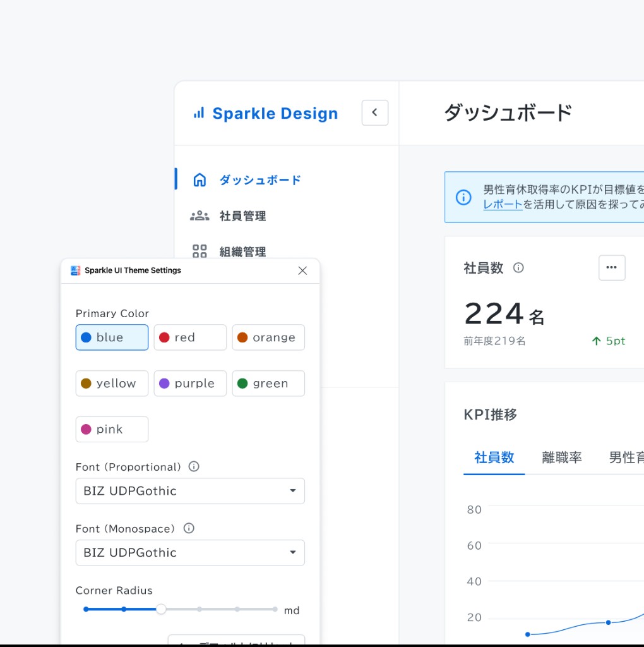
Task: Collapse the sidebar with the chevron button
Action: pyautogui.click(x=375, y=112)
